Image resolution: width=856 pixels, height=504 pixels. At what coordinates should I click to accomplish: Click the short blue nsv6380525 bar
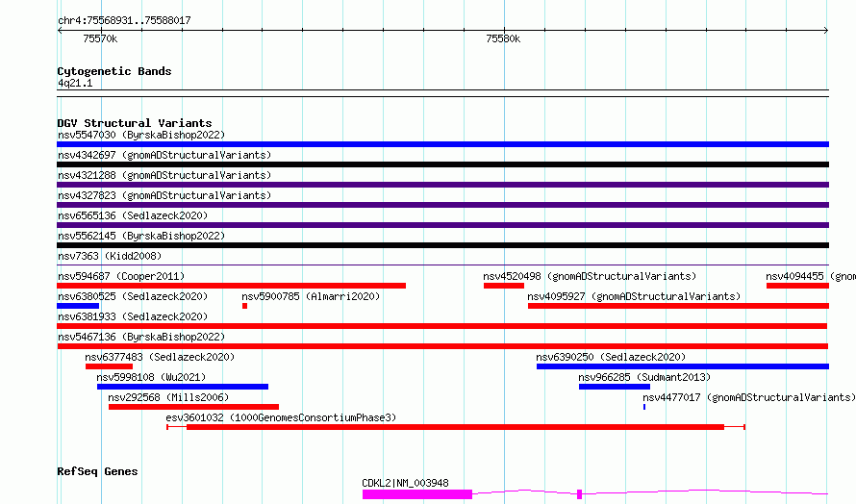tap(78, 306)
